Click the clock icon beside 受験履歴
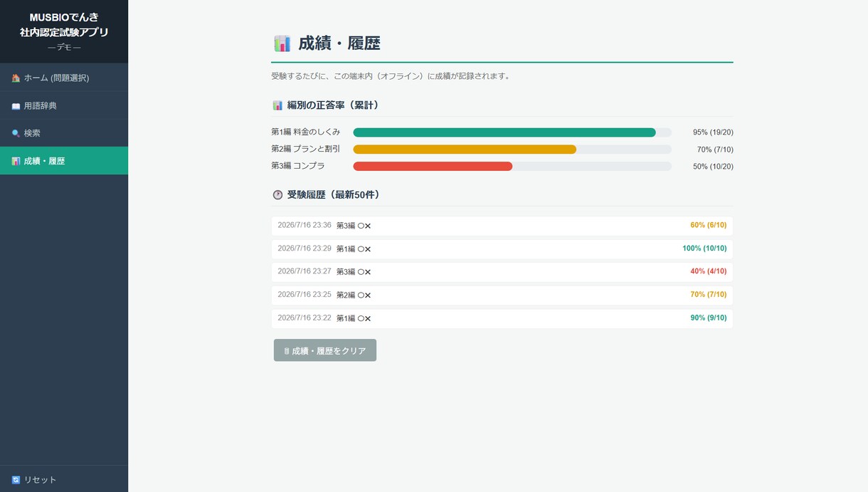The width and height of the screenshot is (868, 492). coord(277,194)
